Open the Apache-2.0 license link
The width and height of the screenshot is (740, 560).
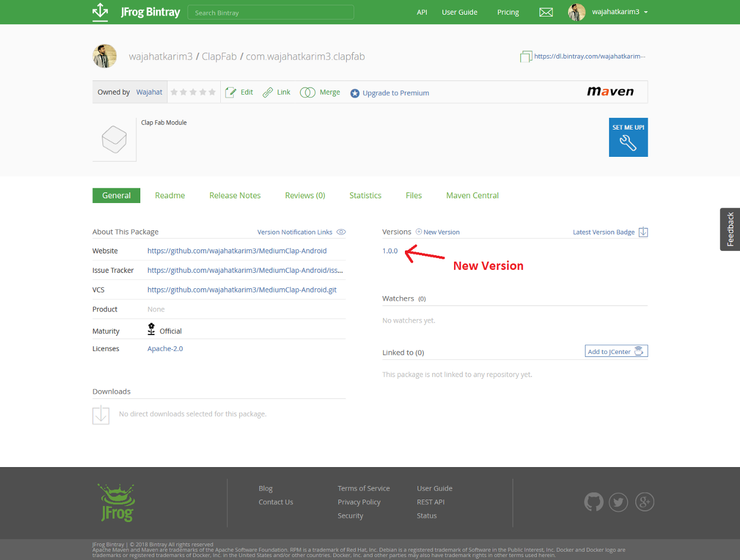coord(165,349)
